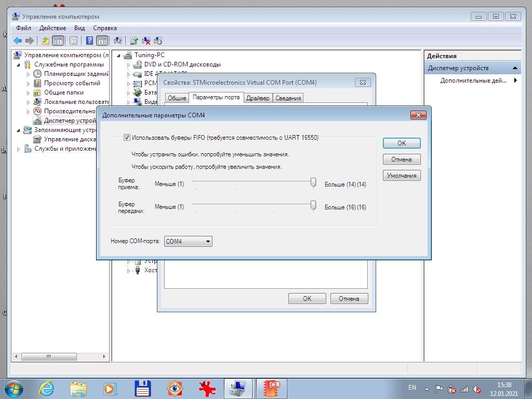This screenshot has height=399, width=532.
Task: Click Scan for hardware changes toolbar icon
Action: (118, 41)
